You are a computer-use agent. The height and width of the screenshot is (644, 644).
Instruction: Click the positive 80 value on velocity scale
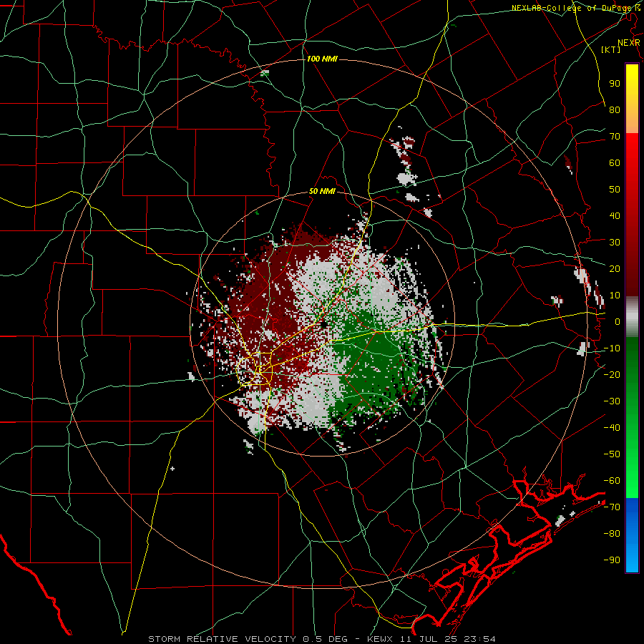click(615, 109)
